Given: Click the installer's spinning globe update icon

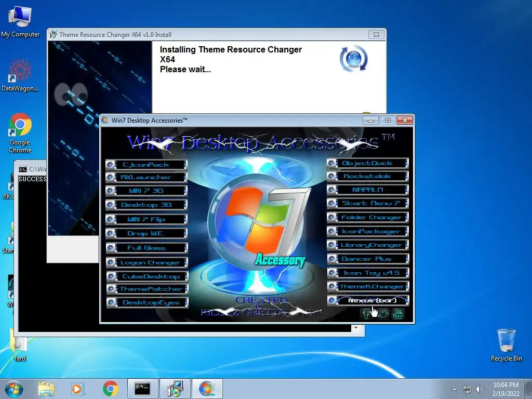Looking at the screenshot, I should pyautogui.click(x=354, y=58).
